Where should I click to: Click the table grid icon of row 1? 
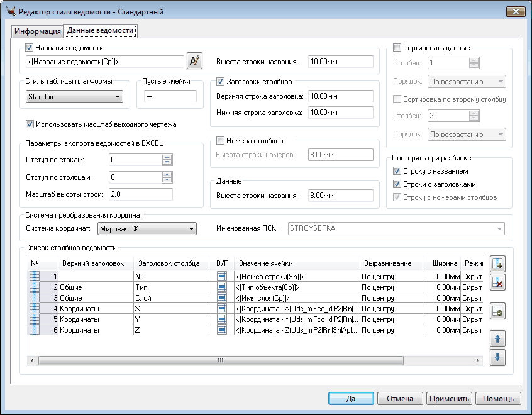34,276
